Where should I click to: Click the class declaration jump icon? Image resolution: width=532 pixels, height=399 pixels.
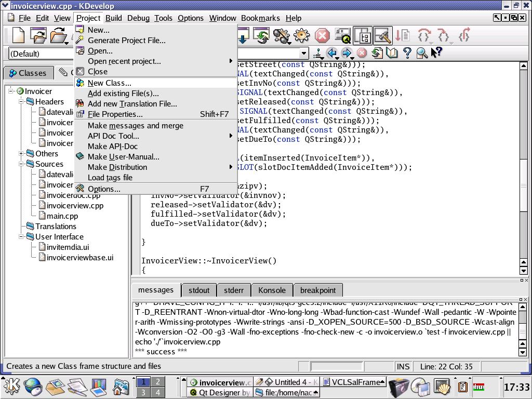pos(318,53)
